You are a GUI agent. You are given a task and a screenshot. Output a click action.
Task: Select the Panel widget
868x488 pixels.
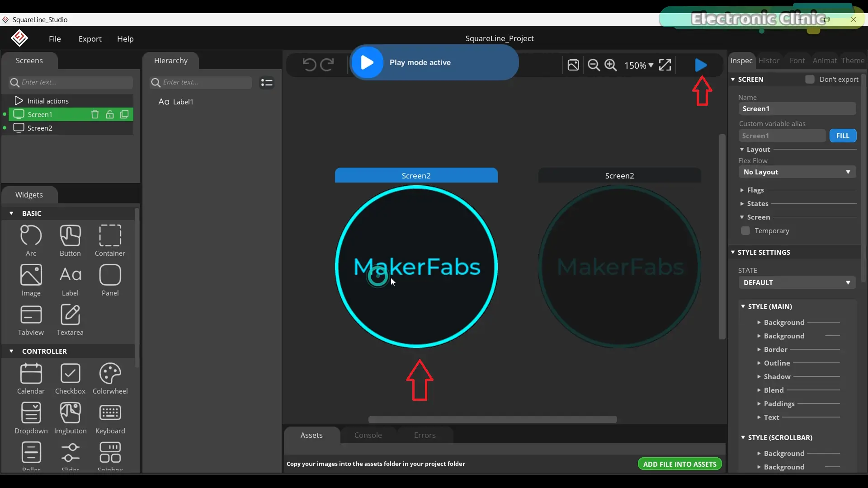[x=110, y=281]
